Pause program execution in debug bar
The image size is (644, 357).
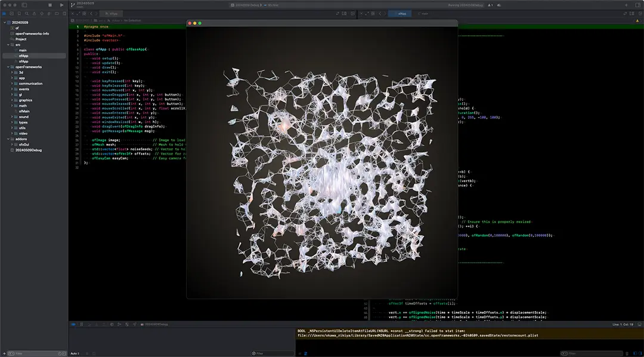tap(81, 324)
